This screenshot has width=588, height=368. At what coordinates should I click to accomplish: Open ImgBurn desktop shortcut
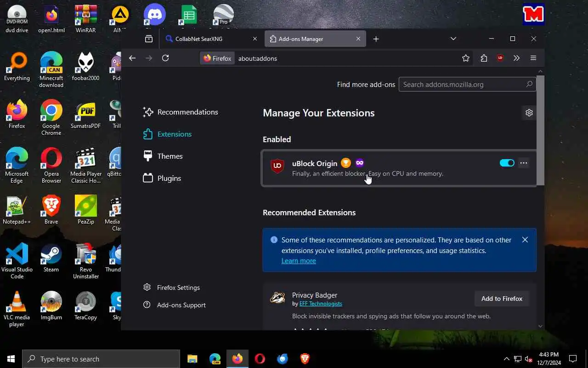click(51, 305)
